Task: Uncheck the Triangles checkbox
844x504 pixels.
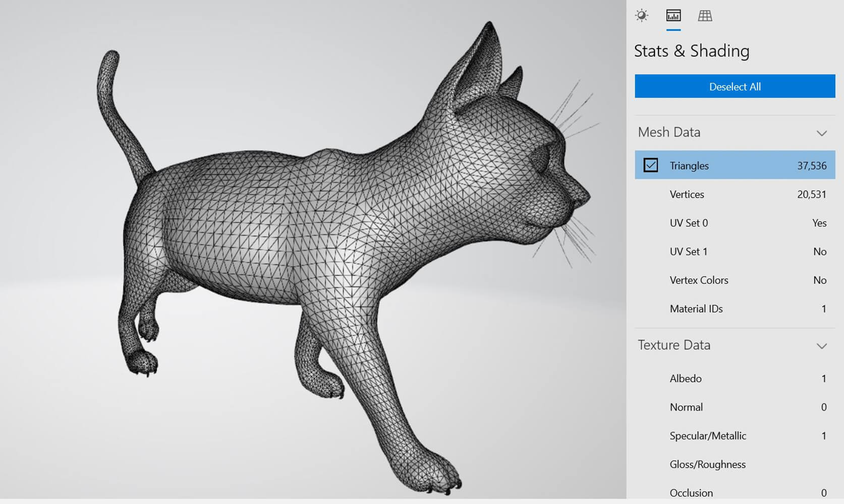Action: pyautogui.click(x=651, y=165)
